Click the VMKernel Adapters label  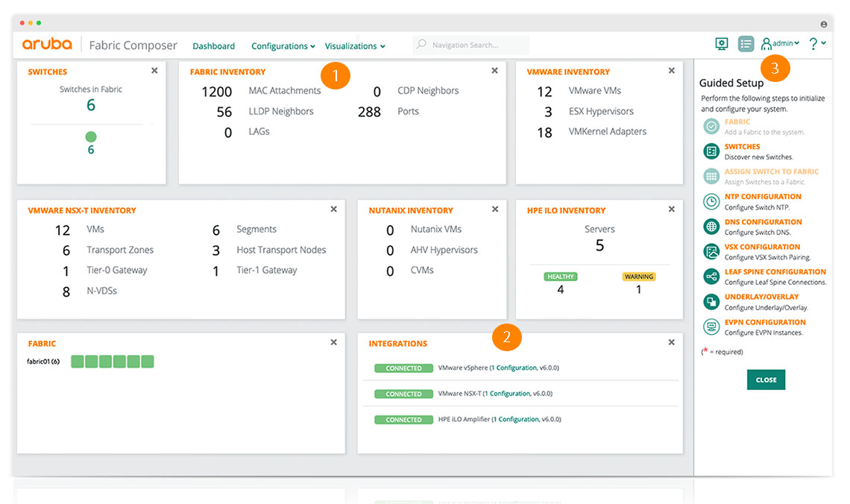[x=608, y=131]
